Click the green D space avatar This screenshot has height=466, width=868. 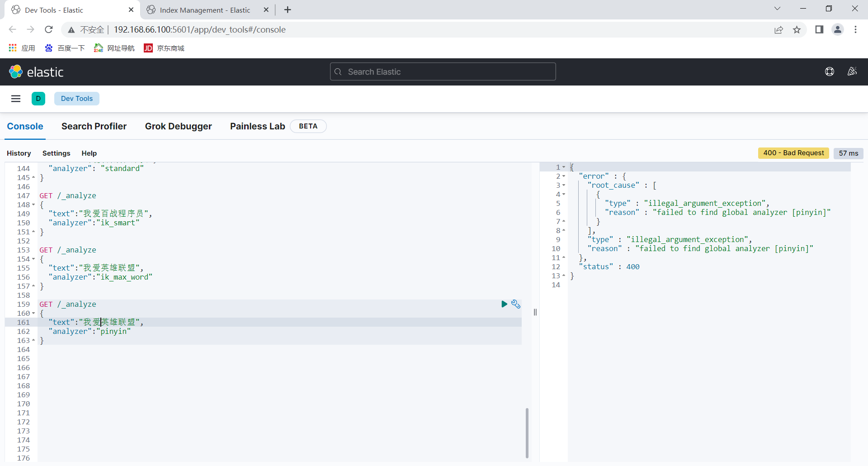[x=38, y=99]
